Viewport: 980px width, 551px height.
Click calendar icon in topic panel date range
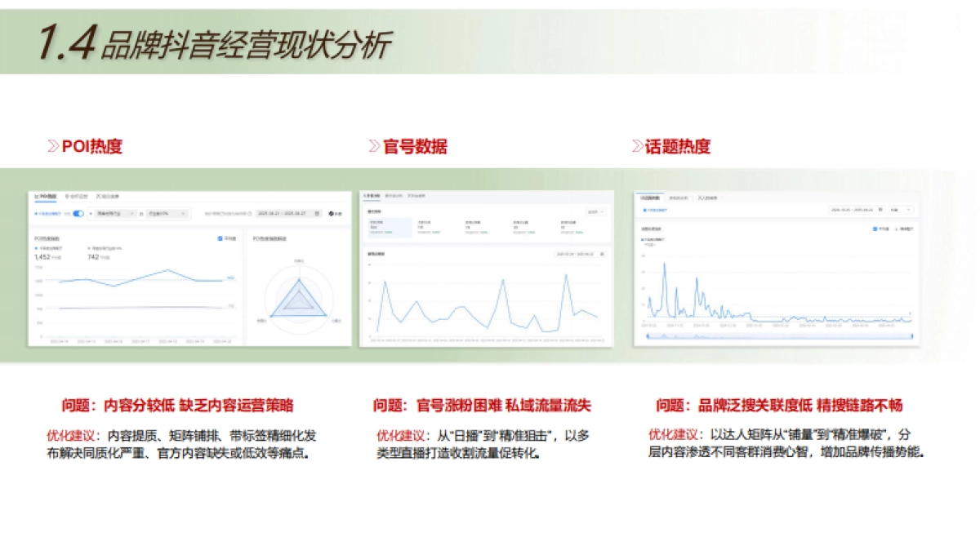[x=880, y=210]
